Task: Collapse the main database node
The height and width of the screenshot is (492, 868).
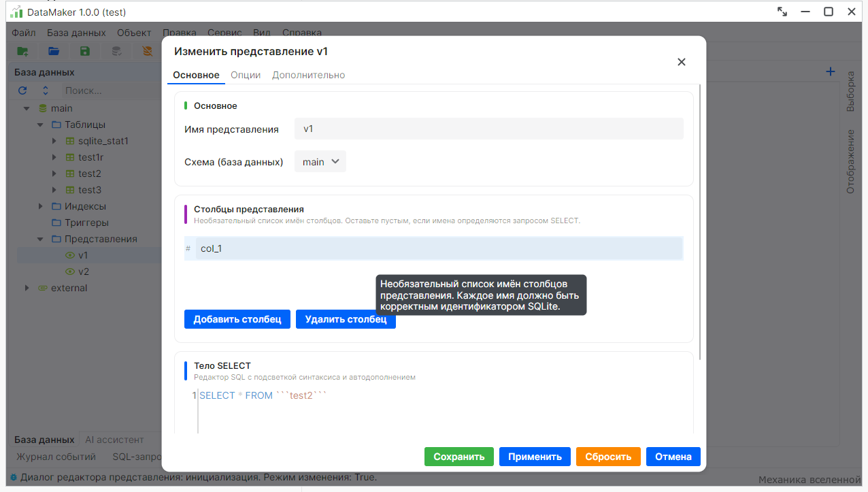Action: 27,108
